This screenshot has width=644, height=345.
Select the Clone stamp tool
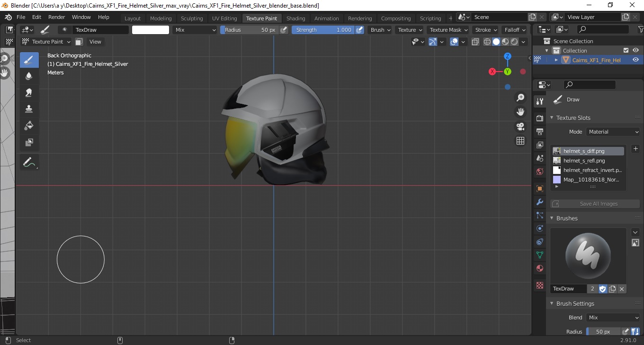click(29, 109)
